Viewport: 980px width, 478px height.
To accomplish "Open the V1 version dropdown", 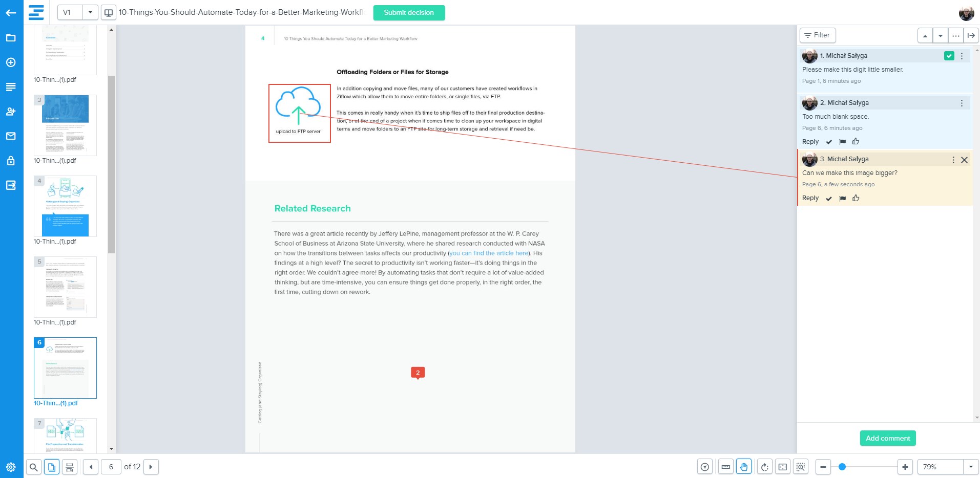I will tap(90, 12).
